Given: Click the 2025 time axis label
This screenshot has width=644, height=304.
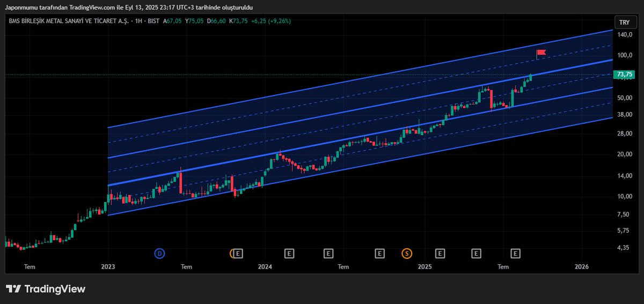Looking at the screenshot, I should click(425, 266).
